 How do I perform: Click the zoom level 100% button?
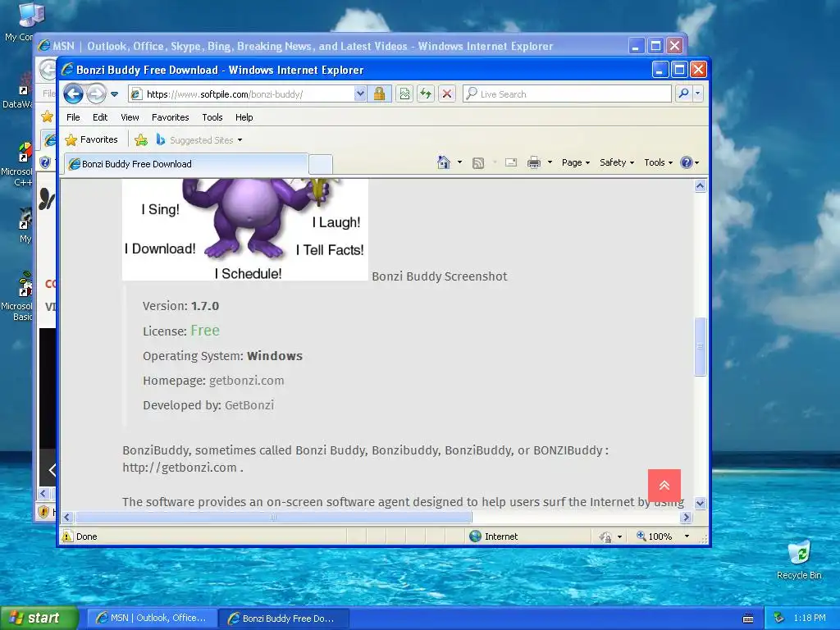(x=654, y=536)
